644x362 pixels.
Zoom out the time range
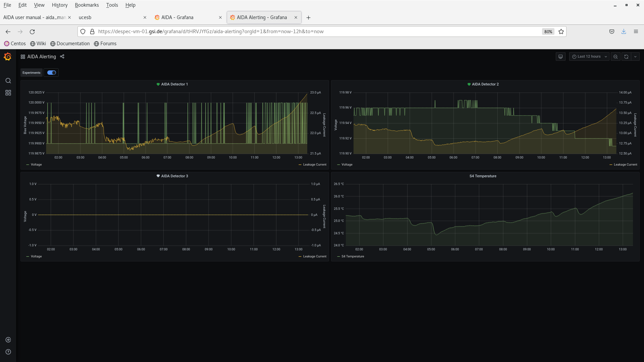pyautogui.click(x=615, y=57)
